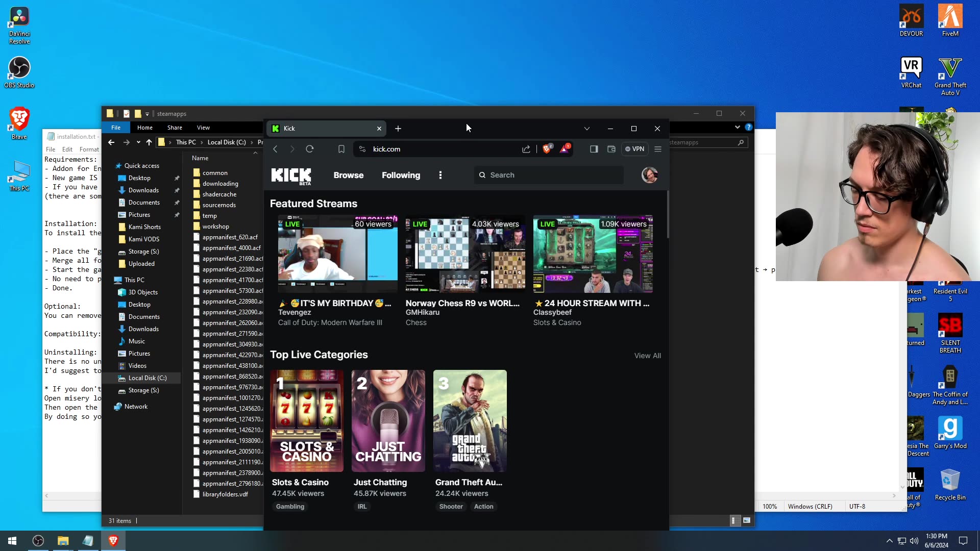This screenshot has width=980, height=551.
Task: Click the Brave Shields lion icon
Action: [x=547, y=149]
